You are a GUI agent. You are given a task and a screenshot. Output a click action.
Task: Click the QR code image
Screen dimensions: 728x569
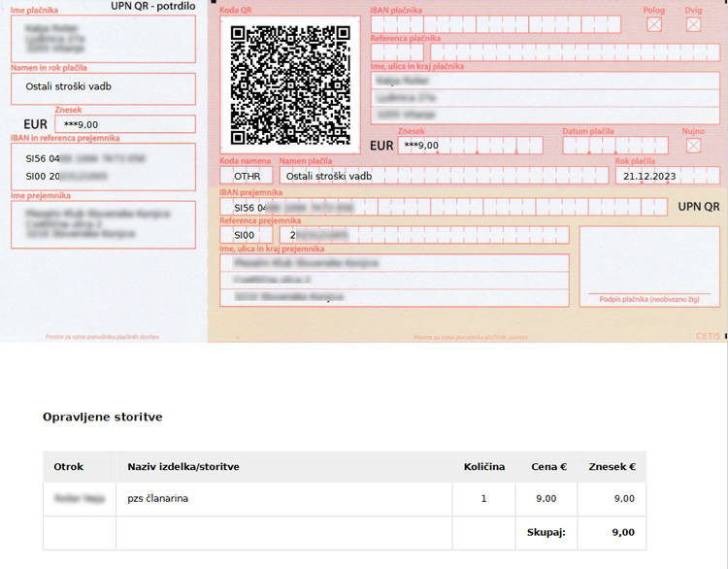[x=290, y=84]
